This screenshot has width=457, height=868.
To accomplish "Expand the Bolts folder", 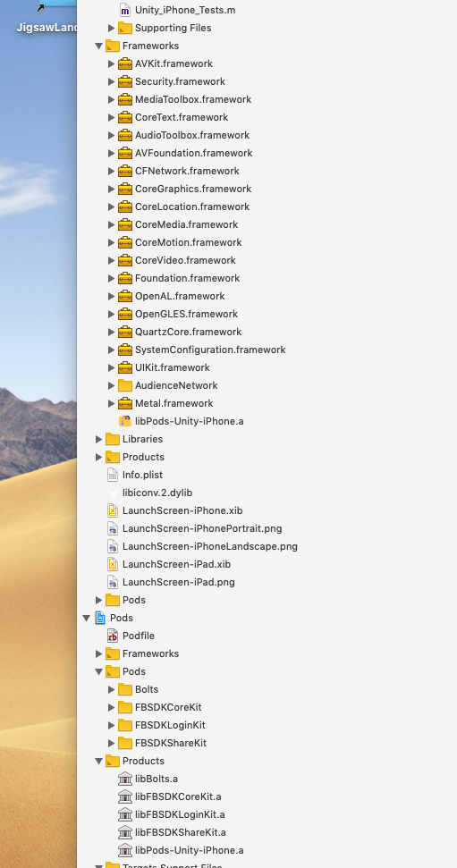I will tap(111, 689).
